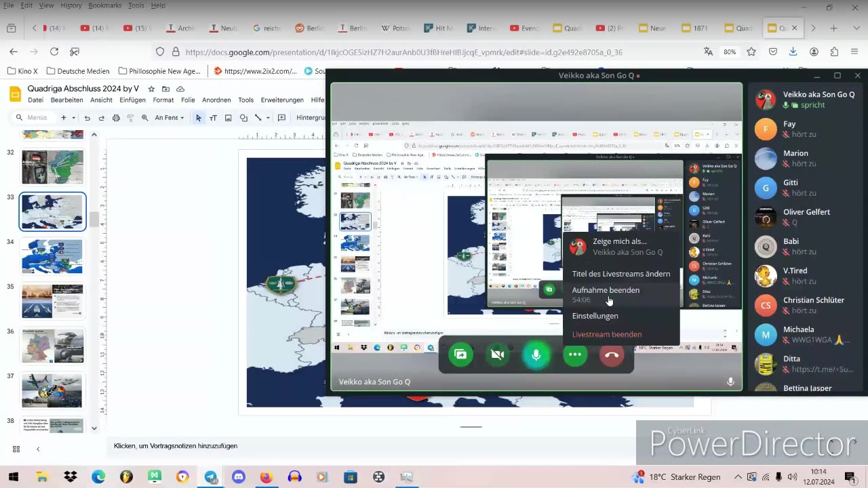Click the red hang up call button
Image resolution: width=868 pixels, height=488 pixels.
click(x=612, y=354)
